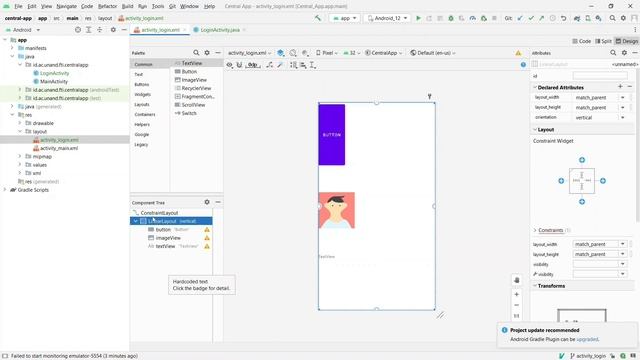640x360 pixels.
Task: Select activity_main.xml in project tree
Action: [59, 148]
